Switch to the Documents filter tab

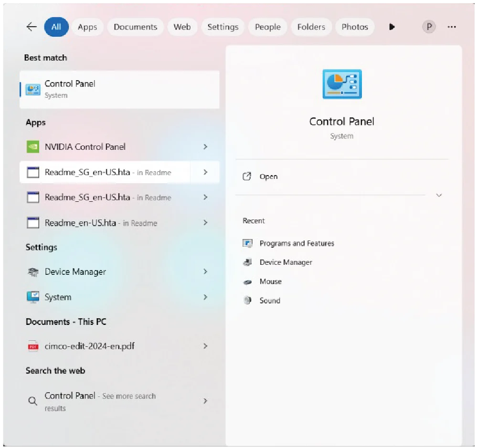pos(136,27)
